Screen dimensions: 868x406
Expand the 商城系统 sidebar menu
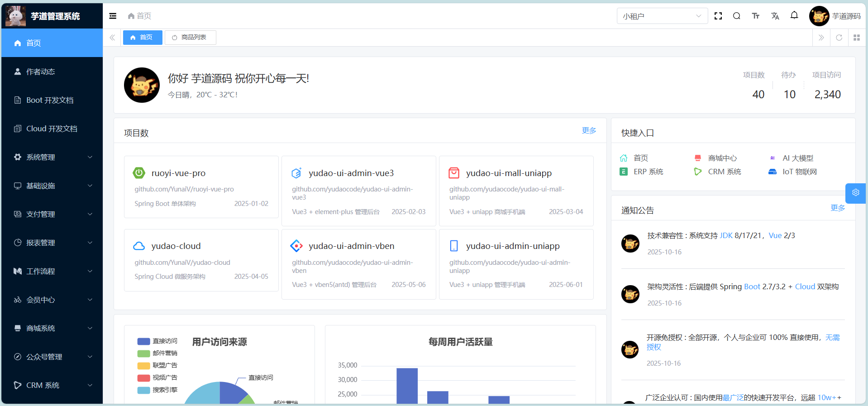click(x=52, y=328)
